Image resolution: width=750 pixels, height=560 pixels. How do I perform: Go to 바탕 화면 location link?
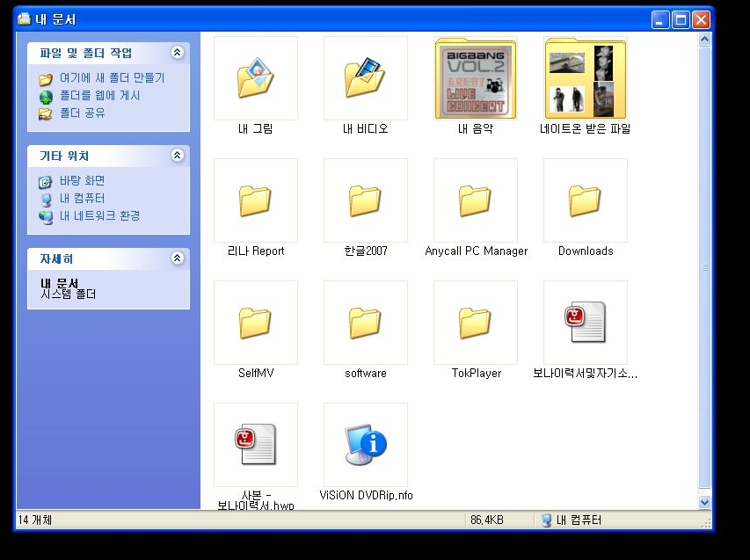tap(82, 181)
